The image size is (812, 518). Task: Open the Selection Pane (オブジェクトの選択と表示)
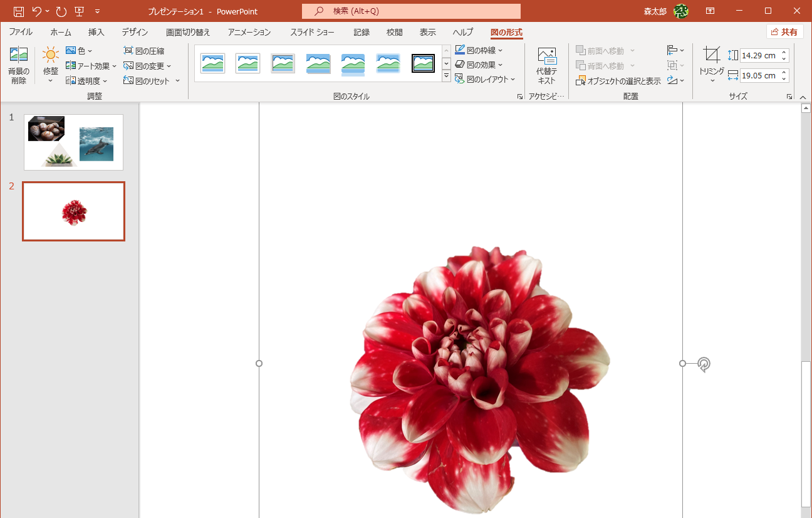point(618,81)
